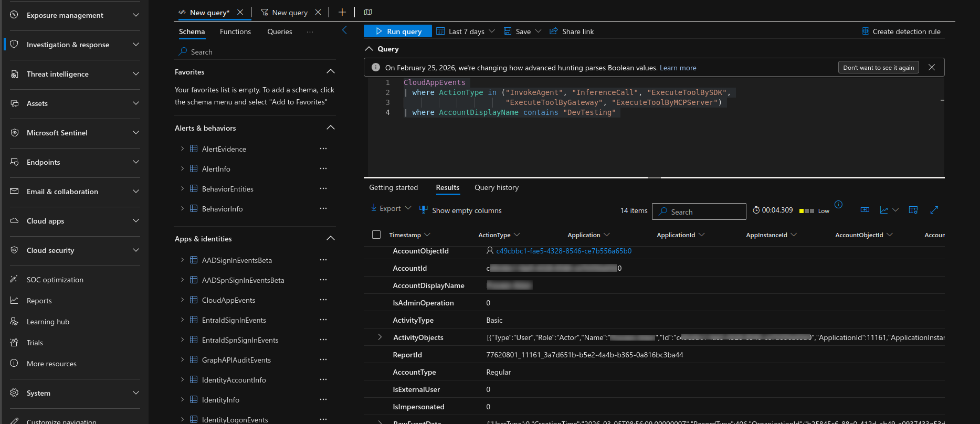
Task: Collapse the Favorites section
Action: point(331,71)
